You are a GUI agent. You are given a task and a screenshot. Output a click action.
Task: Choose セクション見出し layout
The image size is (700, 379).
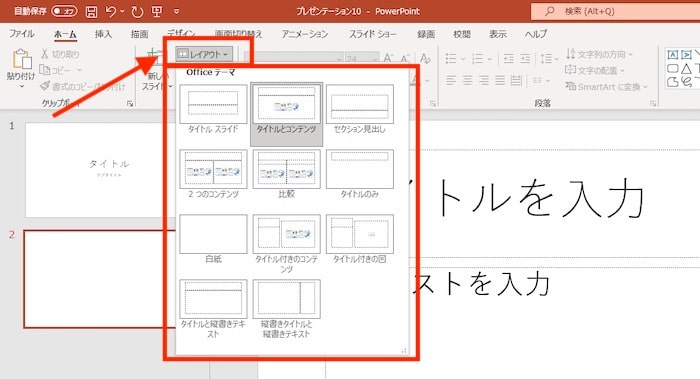tap(359, 110)
